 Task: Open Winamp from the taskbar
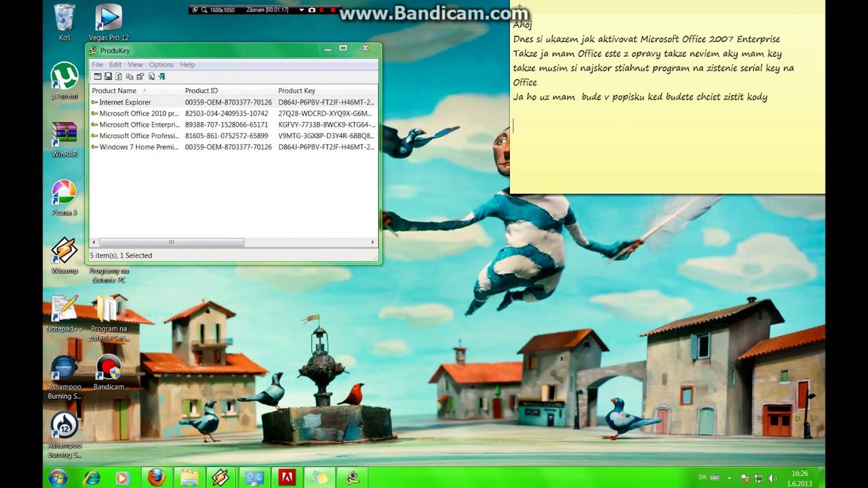pyautogui.click(x=221, y=478)
